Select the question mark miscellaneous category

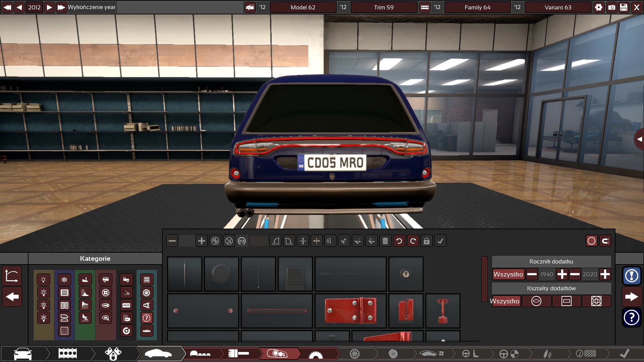point(147,318)
